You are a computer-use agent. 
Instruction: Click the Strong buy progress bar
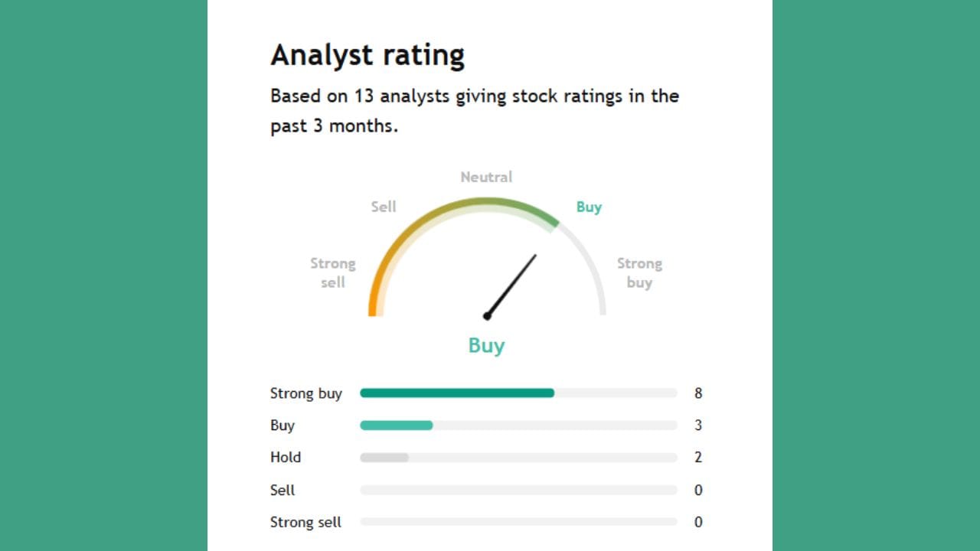coord(457,393)
